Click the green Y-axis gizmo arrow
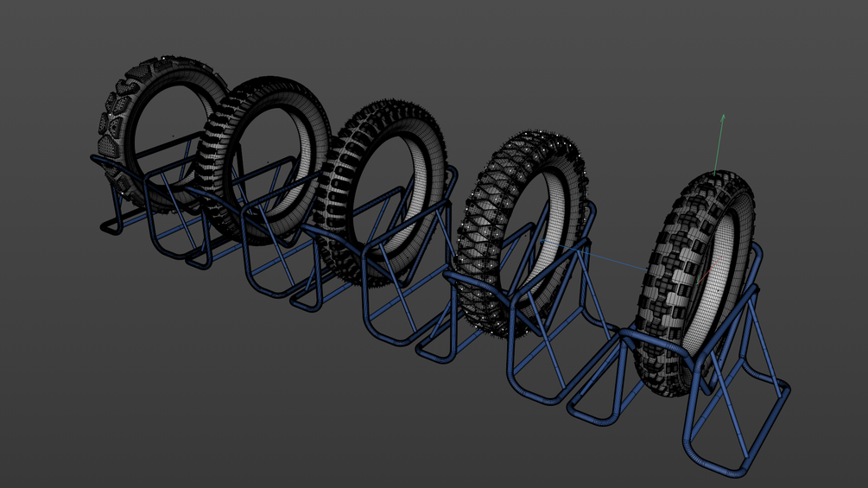This screenshot has width=868, height=488. pyautogui.click(x=719, y=145)
